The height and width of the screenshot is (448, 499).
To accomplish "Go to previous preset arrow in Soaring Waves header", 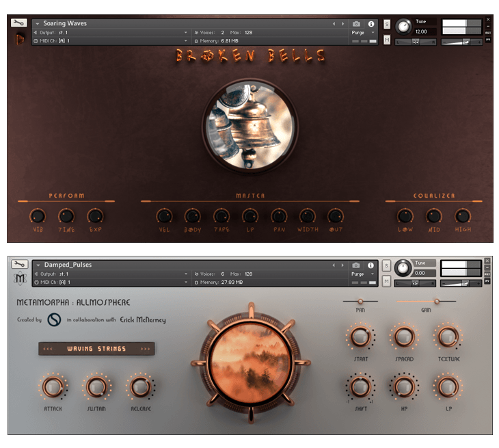I will click(334, 24).
